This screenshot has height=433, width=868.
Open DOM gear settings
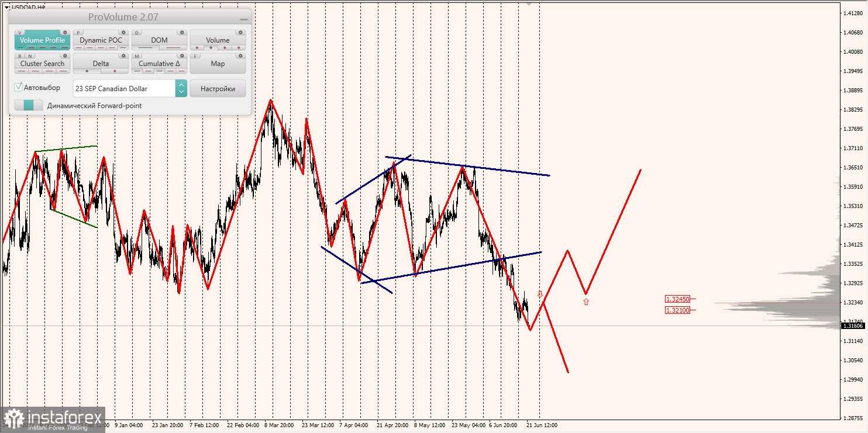coord(182,32)
